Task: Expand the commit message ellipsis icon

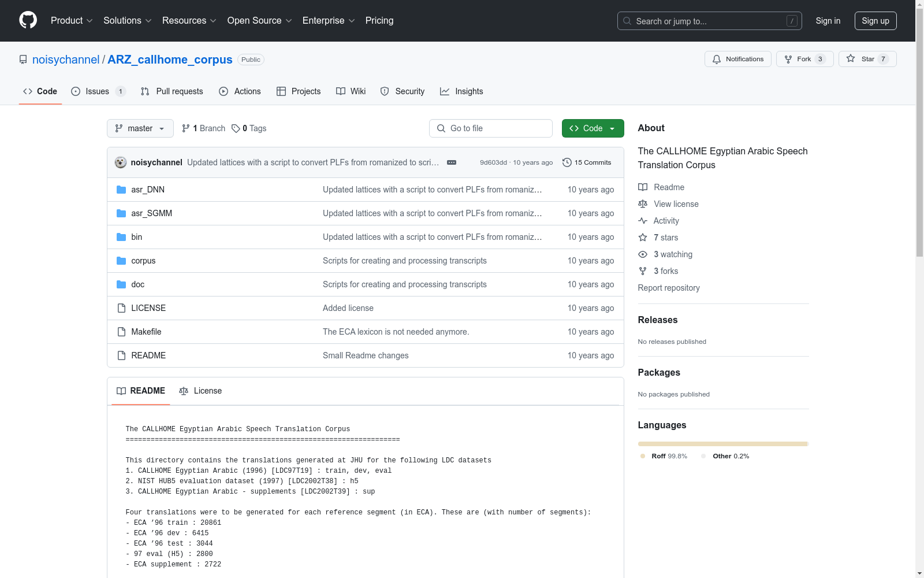Action: coord(452,162)
